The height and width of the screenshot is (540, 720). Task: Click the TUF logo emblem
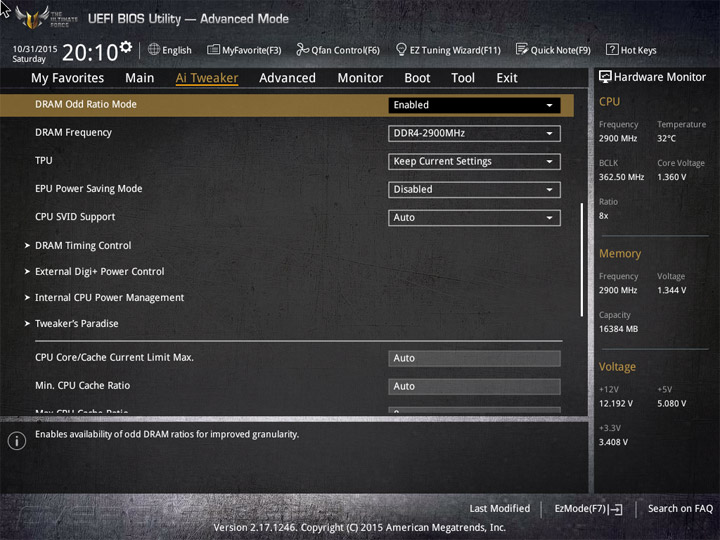coord(32,17)
